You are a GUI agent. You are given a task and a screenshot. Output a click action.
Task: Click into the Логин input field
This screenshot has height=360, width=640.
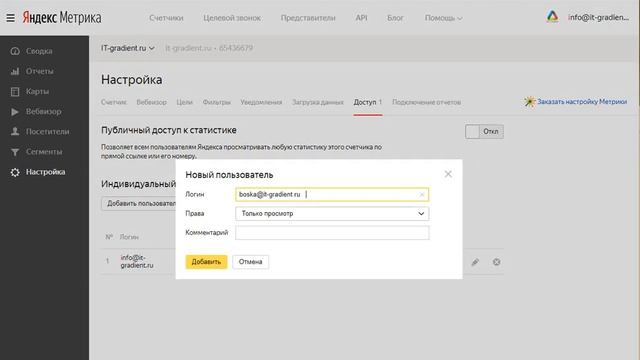[332, 195]
